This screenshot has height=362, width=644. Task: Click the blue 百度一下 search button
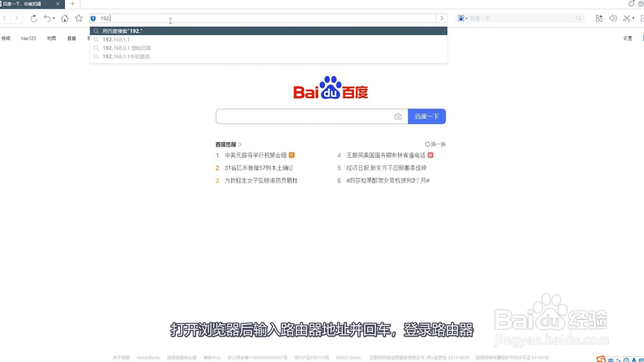click(x=427, y=116)
